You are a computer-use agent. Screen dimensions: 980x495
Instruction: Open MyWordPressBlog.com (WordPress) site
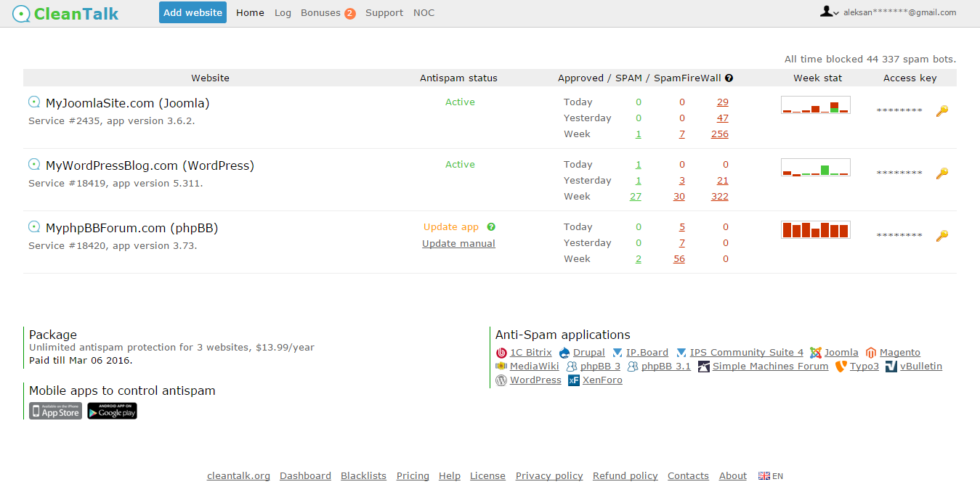pos(150,165)
